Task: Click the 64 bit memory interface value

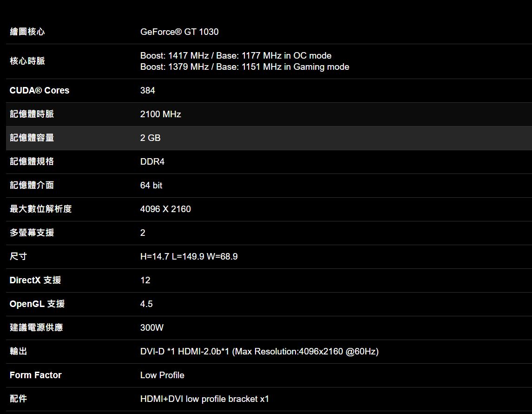Action: 151,186
